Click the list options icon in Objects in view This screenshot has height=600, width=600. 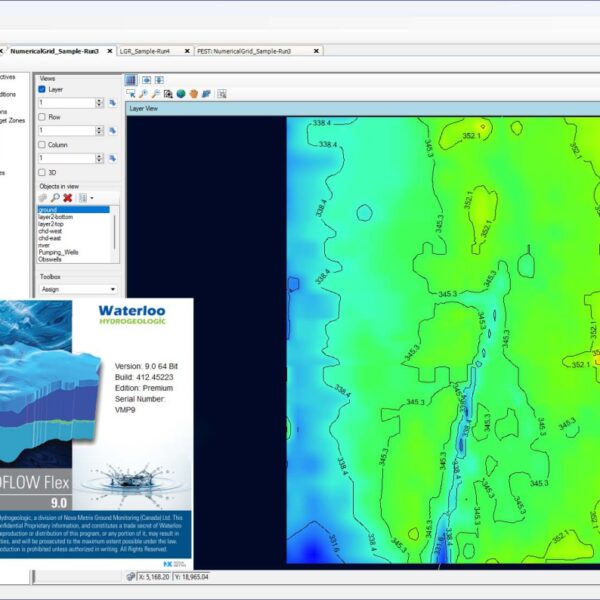point(83,198)
